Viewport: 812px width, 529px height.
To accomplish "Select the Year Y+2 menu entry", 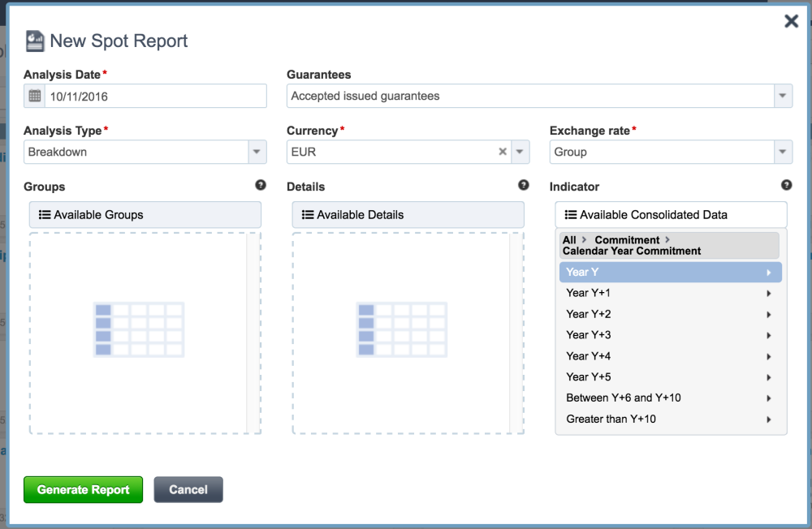I will click(671, 314).
